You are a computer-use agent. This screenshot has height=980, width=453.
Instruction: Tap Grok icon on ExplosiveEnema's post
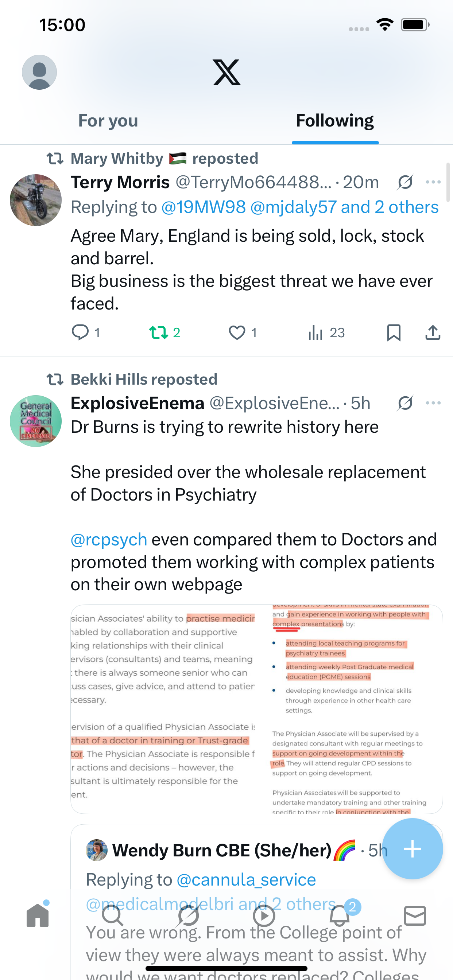pos(405,403)
